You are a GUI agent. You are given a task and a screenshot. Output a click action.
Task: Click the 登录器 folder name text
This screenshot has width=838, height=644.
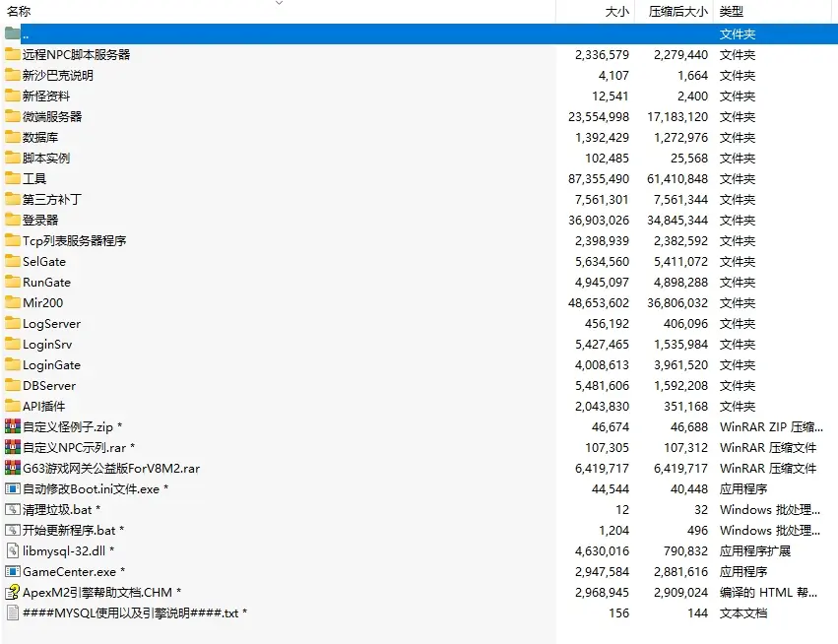(40, 221)
